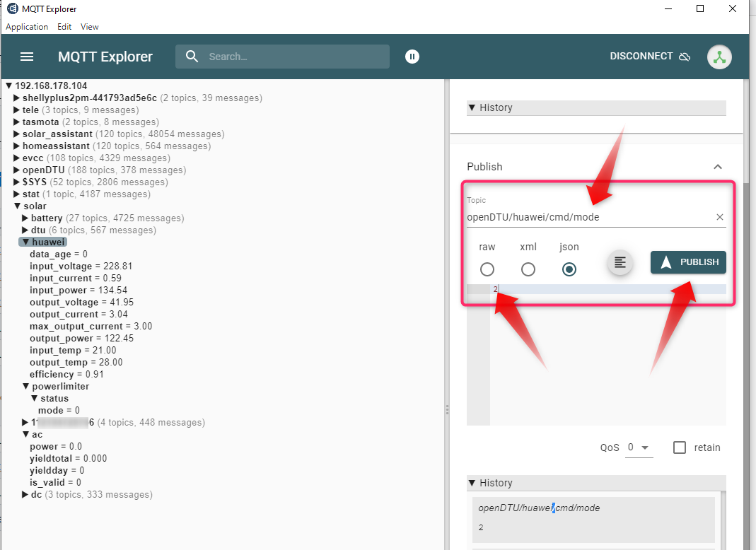Click the cloud-off disconnect icon
Screen dimensions: 756x550
coord(684,57)
